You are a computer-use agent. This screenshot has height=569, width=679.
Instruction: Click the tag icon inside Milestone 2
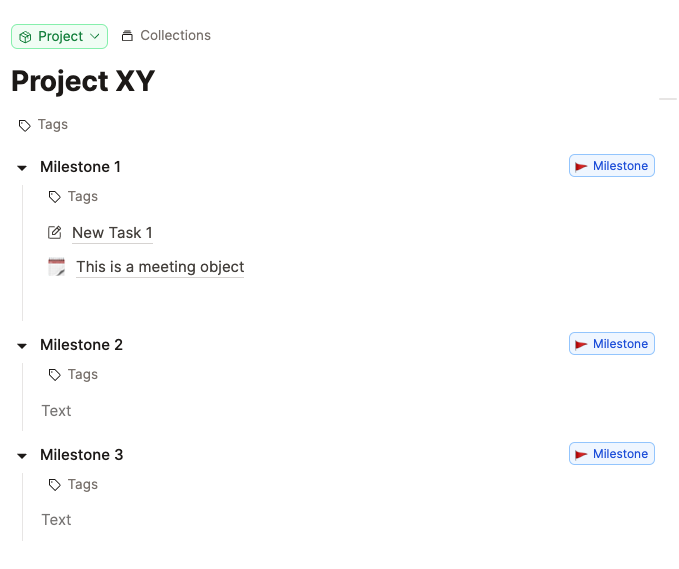coord(55,375)
